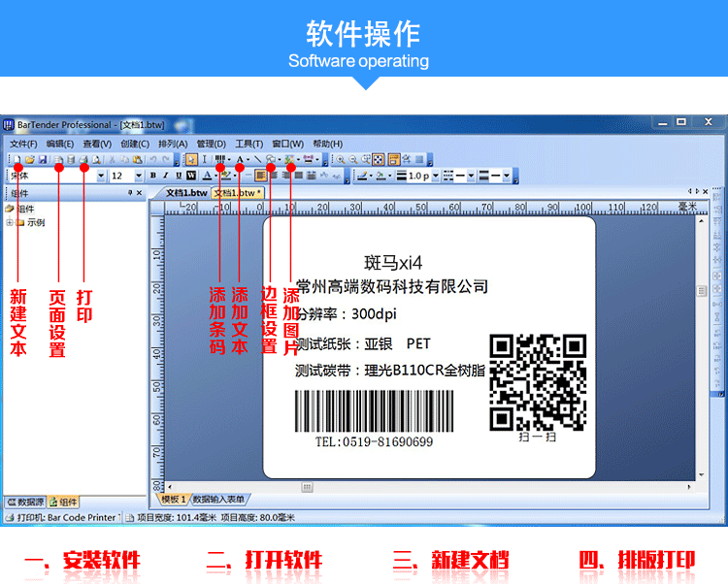
Task: Open a file with the Open folder icon
Action: [30, 159]
